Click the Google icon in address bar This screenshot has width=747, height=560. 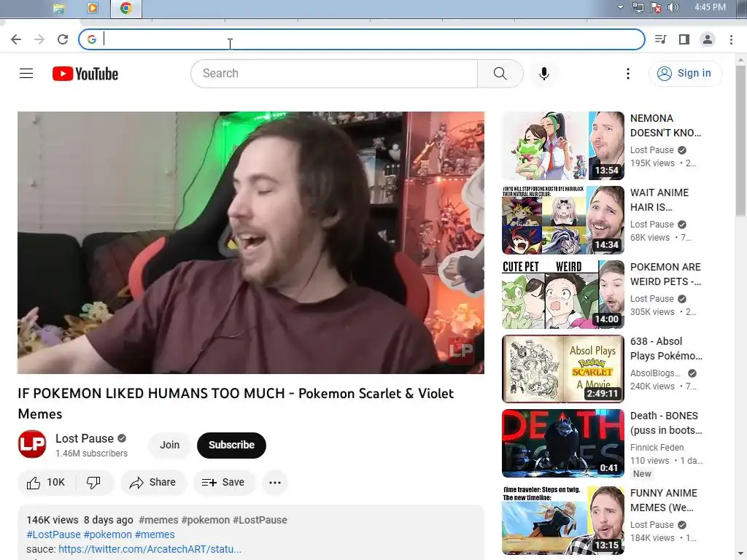92,39
